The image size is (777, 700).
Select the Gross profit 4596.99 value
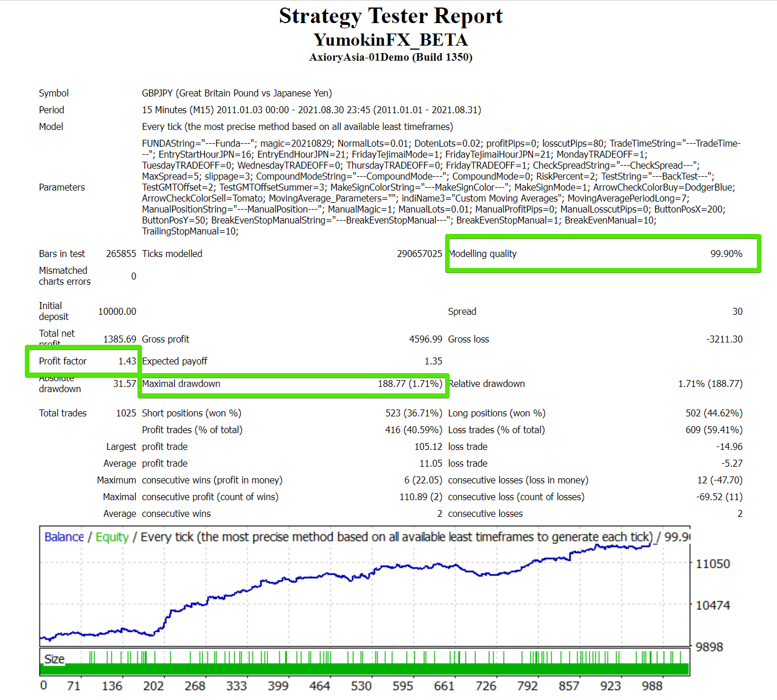coord(425,339)
